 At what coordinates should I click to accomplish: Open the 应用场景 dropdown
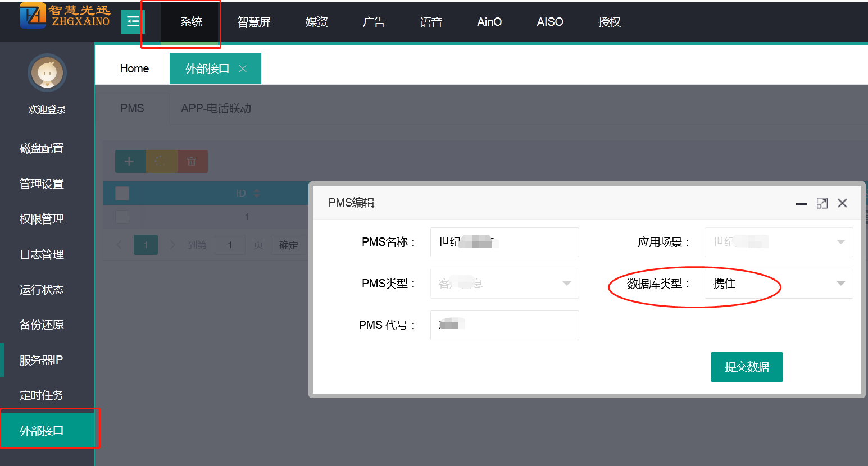(x=778, y=242)
